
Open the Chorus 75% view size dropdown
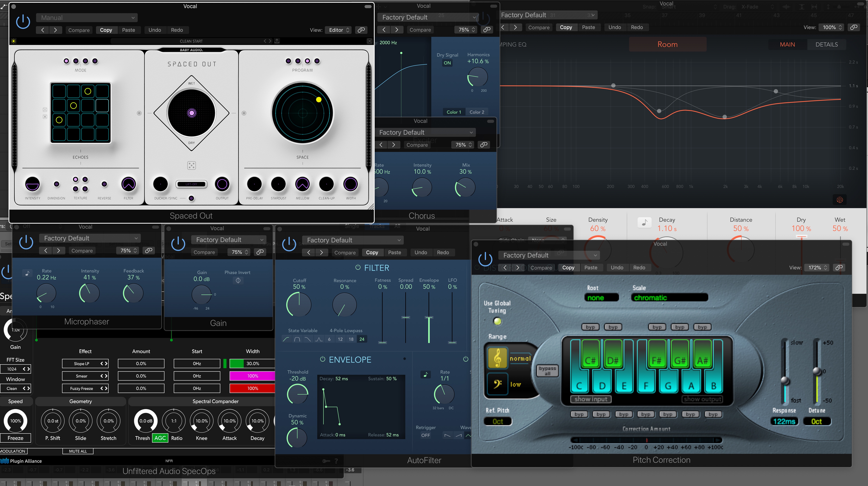463,145
